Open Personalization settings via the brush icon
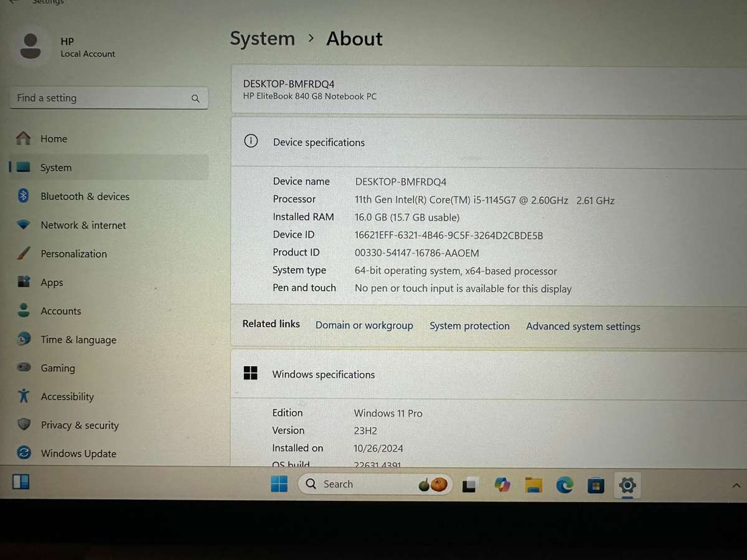The image size is (747, 560). click(23, 253)
